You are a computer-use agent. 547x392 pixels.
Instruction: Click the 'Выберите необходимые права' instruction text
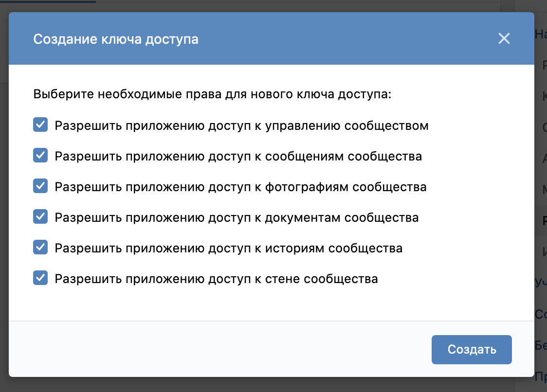pyautogui.click(x=212, y=94)
